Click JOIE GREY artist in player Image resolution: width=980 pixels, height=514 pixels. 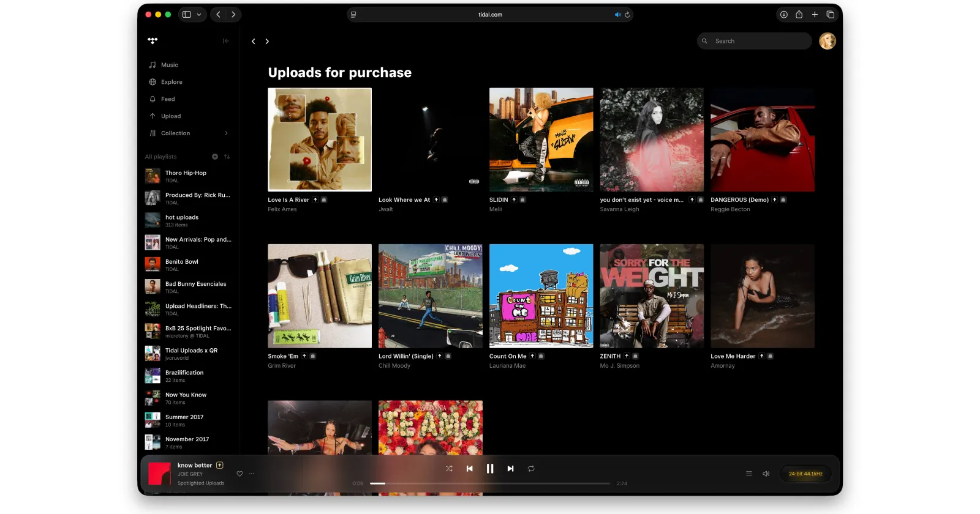[x=190, y=474]
